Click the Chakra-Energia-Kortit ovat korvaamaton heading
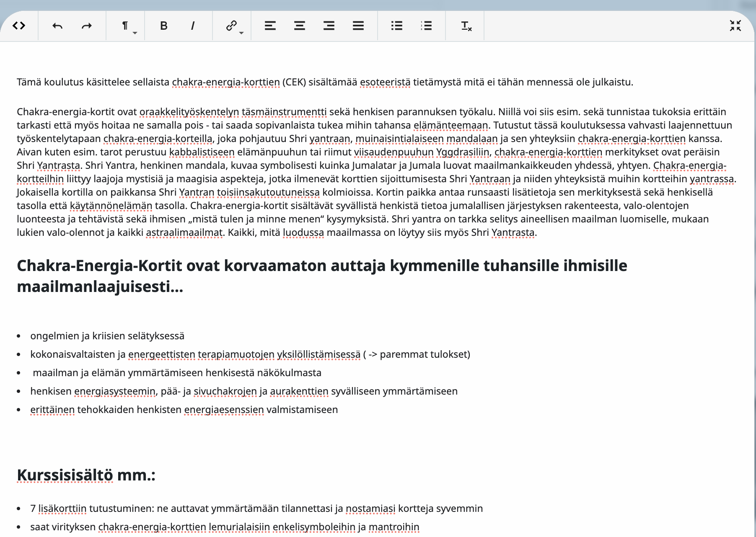Viewport: 756px width, 537px height. (322, 276)
